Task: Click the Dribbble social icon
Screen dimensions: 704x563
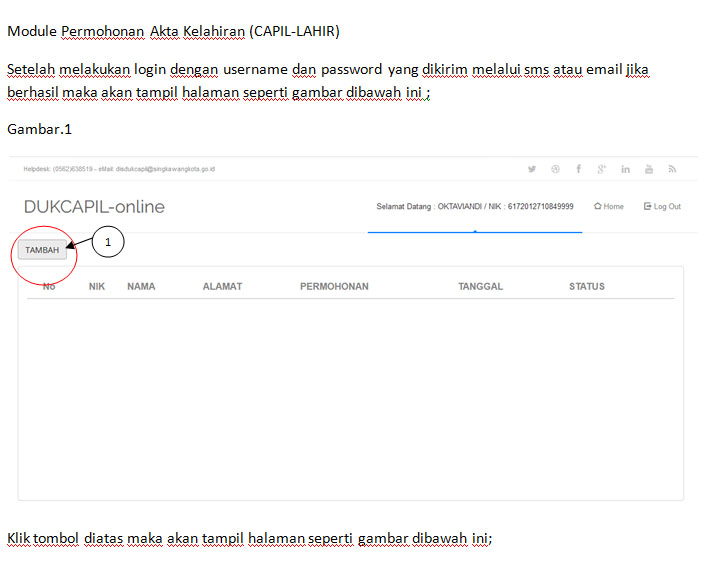Action: point(555,169)
